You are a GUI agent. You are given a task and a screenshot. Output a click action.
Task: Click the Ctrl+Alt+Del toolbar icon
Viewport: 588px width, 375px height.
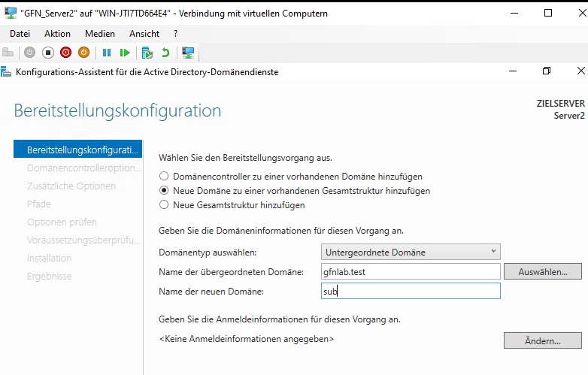point(8,53)
